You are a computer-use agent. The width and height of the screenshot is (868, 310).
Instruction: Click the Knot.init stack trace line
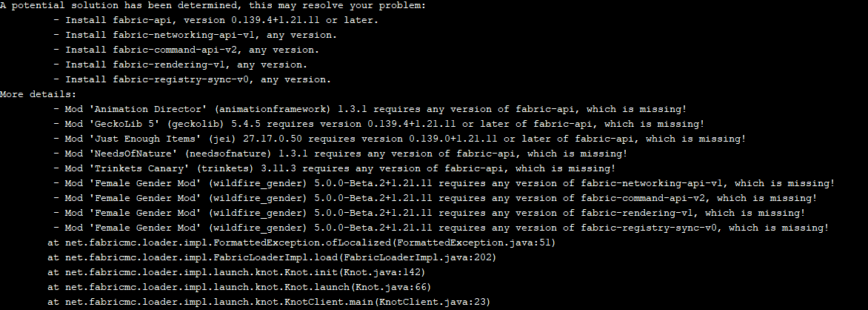pos(236,272)
